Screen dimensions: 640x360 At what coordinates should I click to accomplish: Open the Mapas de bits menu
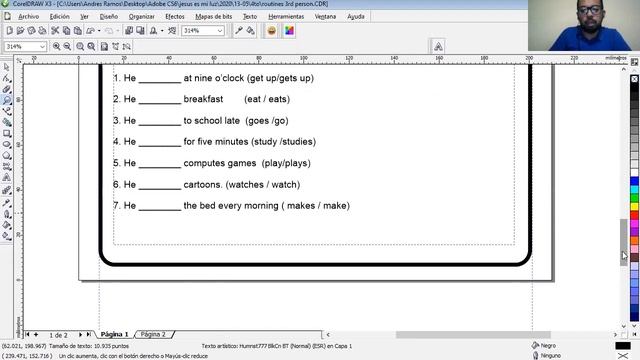pyautogui.click(x=213, y=16)
